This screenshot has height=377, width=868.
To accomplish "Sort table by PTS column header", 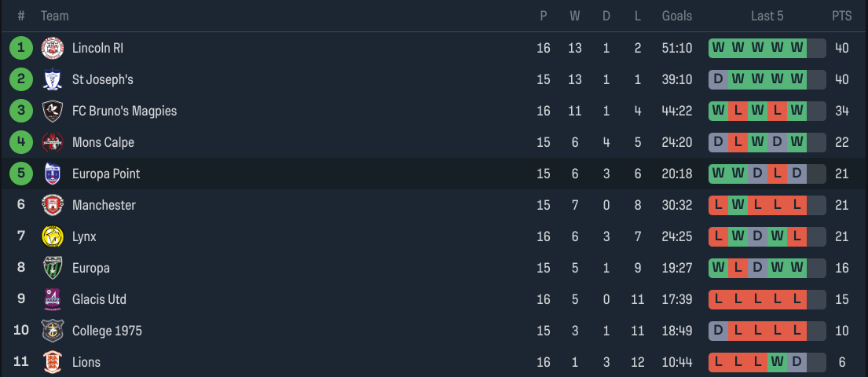I will pos(841,16).
